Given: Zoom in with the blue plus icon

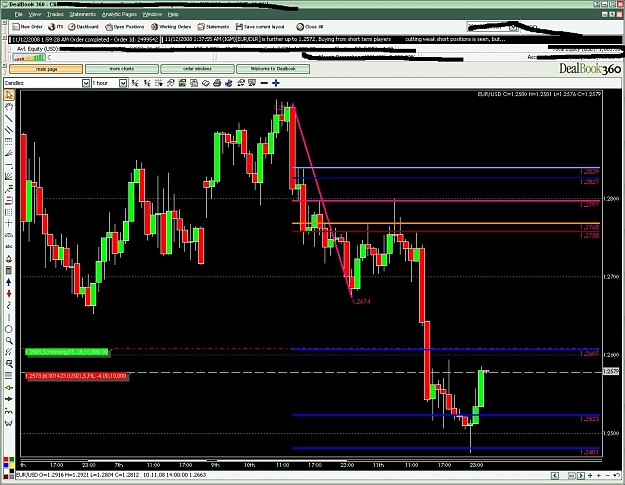Looking at the screenshot, I should point(275,83).
